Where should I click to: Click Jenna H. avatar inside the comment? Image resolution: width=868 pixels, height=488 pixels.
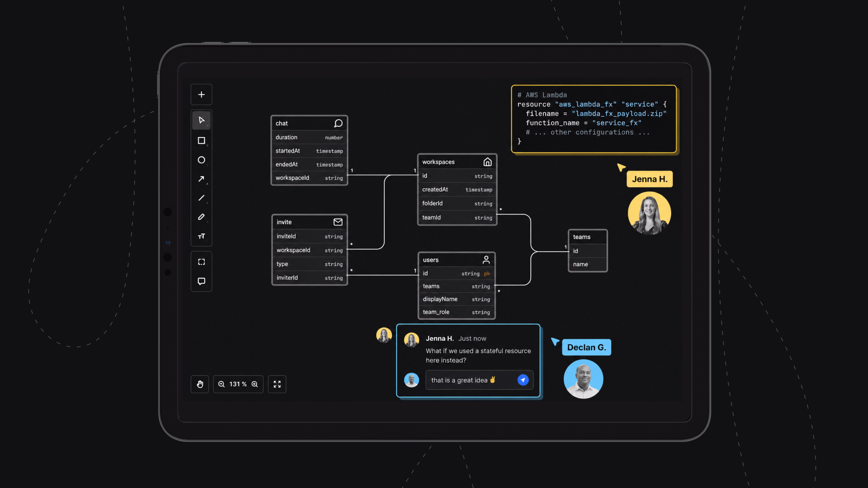pyautogui.click(x=411, y=340)
